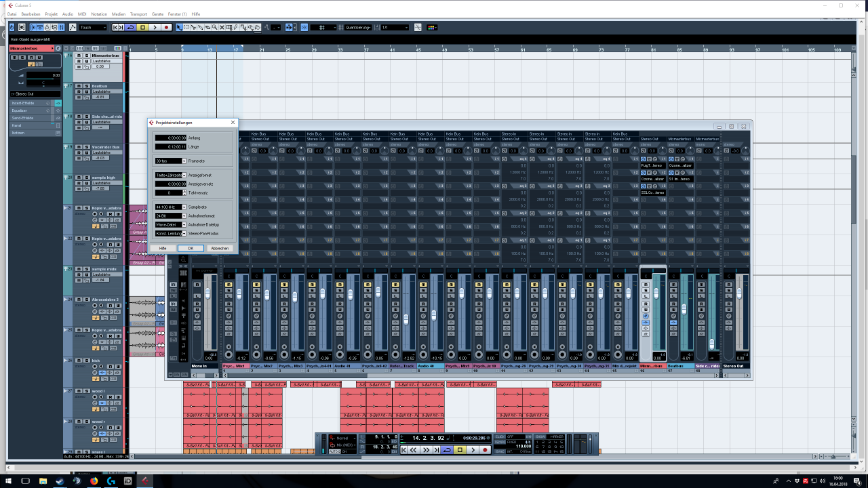Click OK in Projekteinstellungen dialog
This screenshot has width=868, height=488.
(x=191, y=248)
